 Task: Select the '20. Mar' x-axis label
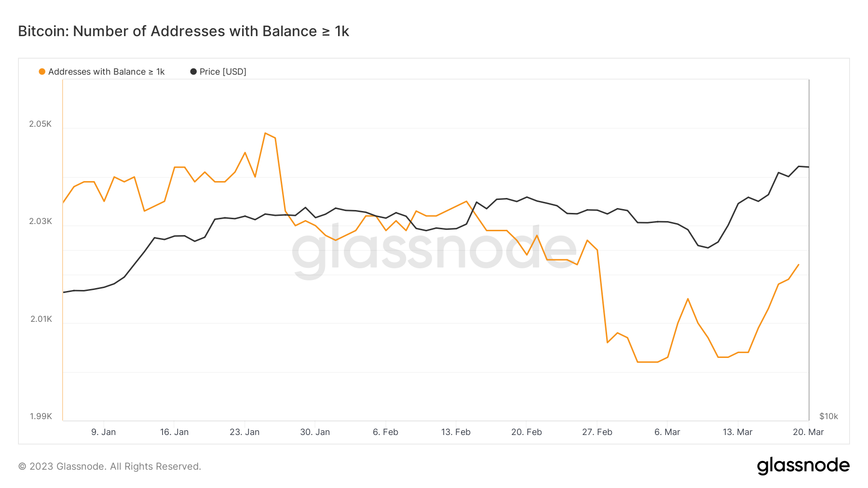tap(808, 432)
